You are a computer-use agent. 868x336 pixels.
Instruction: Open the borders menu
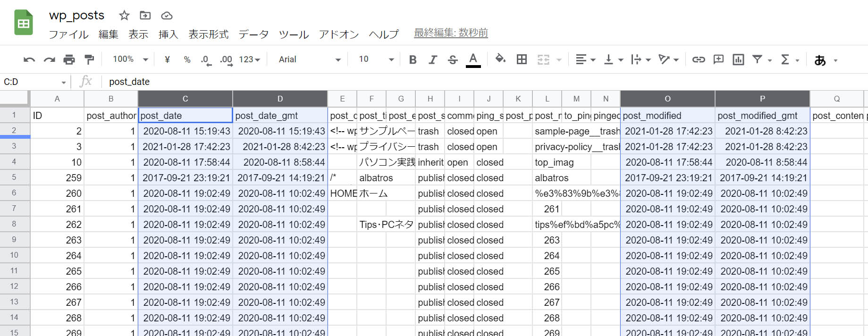coord(522,59)
